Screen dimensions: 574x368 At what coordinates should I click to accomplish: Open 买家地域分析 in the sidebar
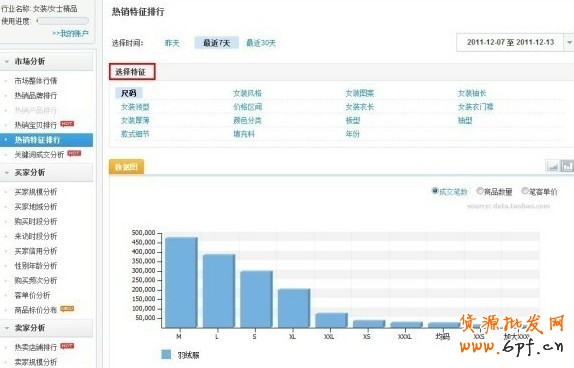pos(36,207)
